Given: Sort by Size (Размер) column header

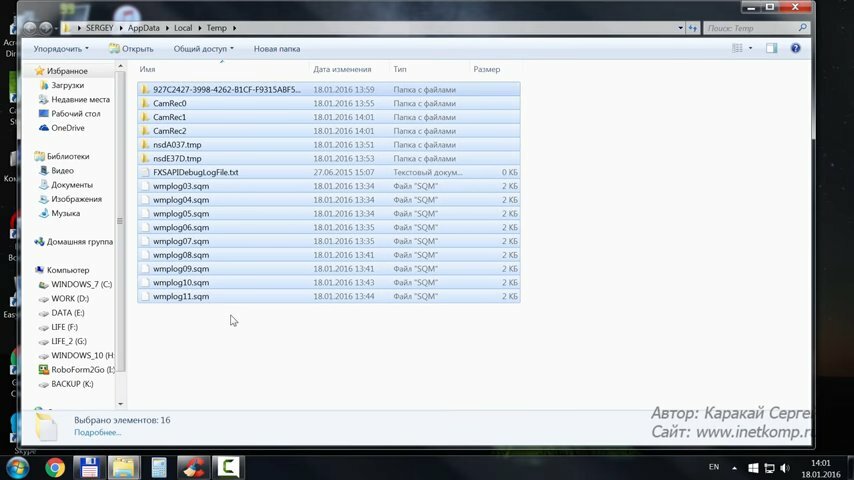Looking at the screenshot, I should pyautogui.click(x=495, y=69).
